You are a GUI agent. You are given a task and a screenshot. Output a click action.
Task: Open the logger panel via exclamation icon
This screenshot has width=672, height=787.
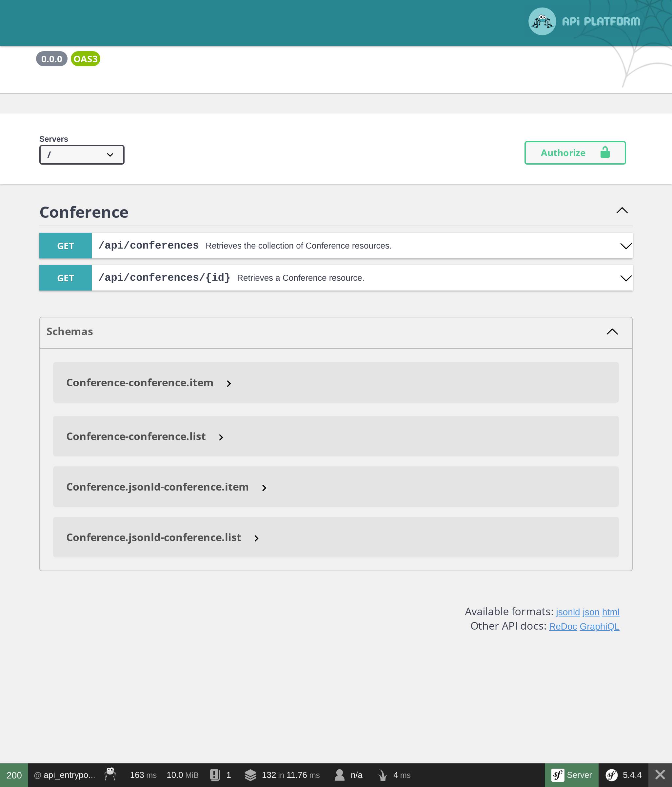coord(215,775)
